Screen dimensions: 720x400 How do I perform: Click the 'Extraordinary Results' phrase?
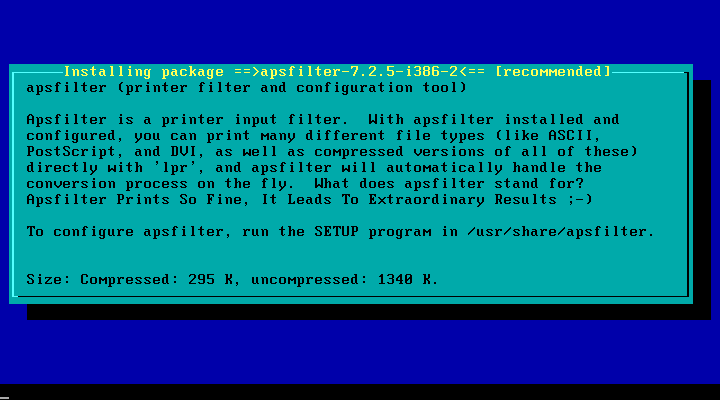pos(463,200)
